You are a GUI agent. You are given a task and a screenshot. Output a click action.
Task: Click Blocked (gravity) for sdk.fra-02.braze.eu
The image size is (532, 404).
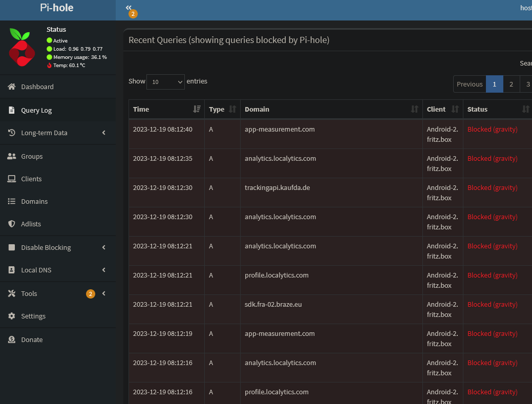pos(492,304)
